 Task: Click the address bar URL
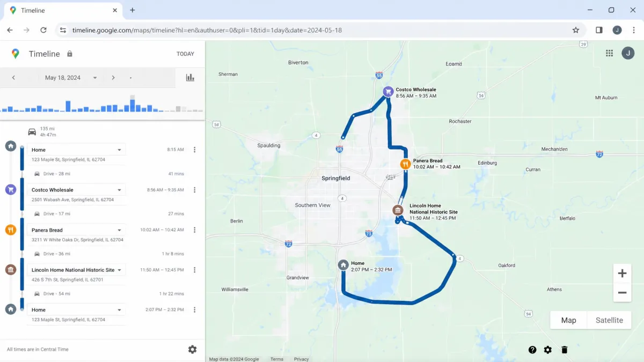207,30
